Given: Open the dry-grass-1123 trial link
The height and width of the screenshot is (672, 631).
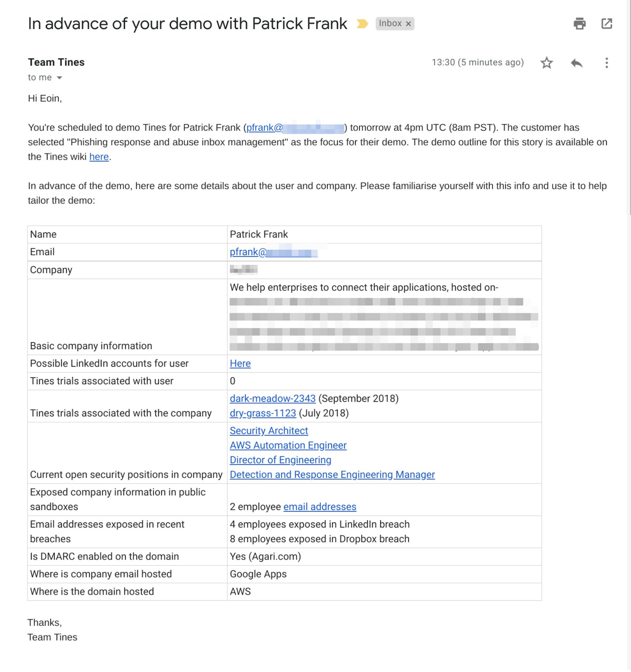Looking at the screenshot, I should coord(263,413).
